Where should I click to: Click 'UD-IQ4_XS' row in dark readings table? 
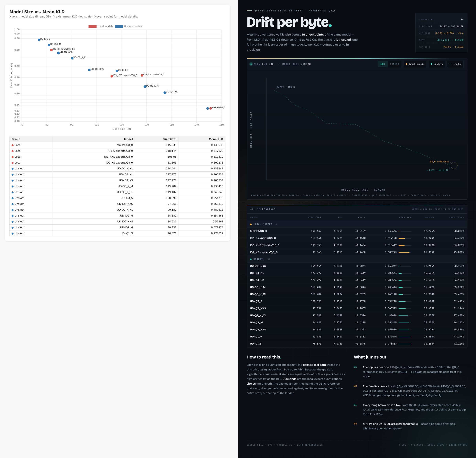coord(357,280)
